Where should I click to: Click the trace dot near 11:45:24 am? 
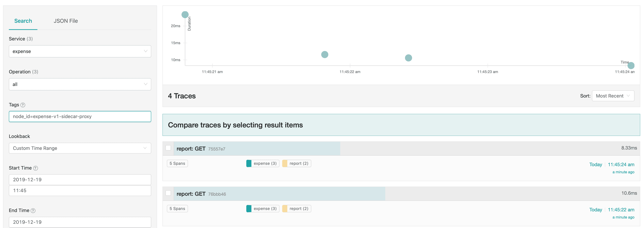point(631,65)
